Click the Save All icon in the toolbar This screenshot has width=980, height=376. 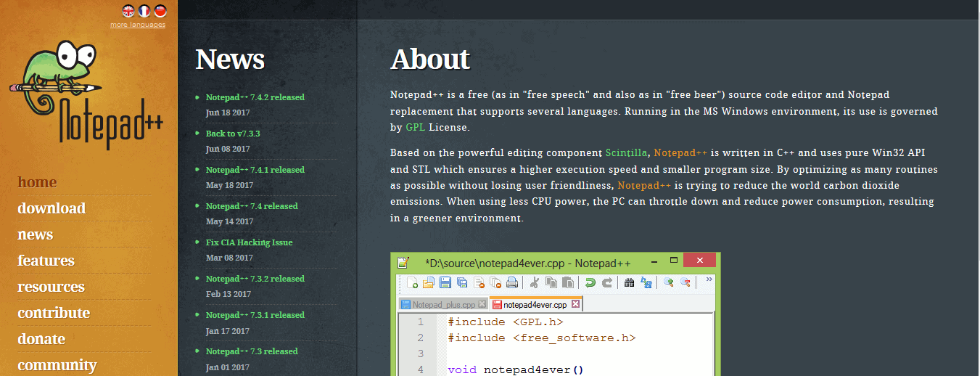(x=462, y=282)
